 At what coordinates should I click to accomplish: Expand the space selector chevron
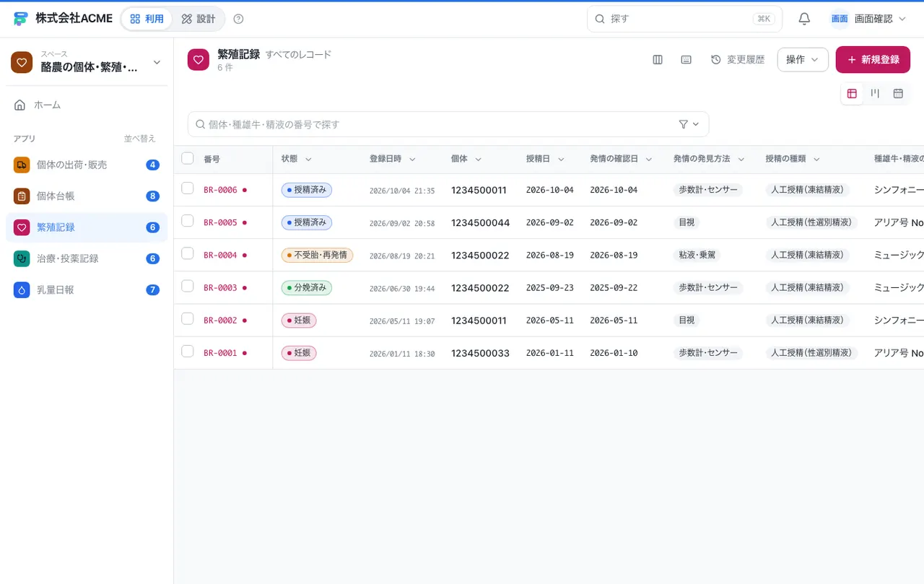point(157,63)
